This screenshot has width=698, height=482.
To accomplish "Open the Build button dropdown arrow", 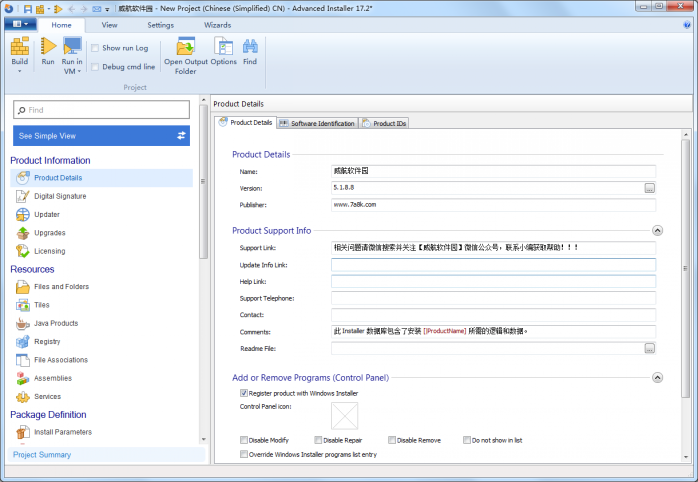I will pyautogui.click(x=20, y=72).
